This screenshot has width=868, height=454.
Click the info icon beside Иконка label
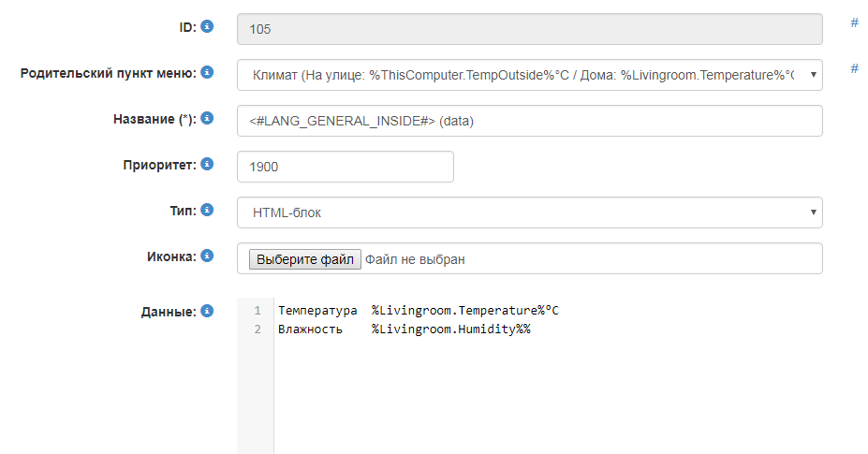click(208, 256)
